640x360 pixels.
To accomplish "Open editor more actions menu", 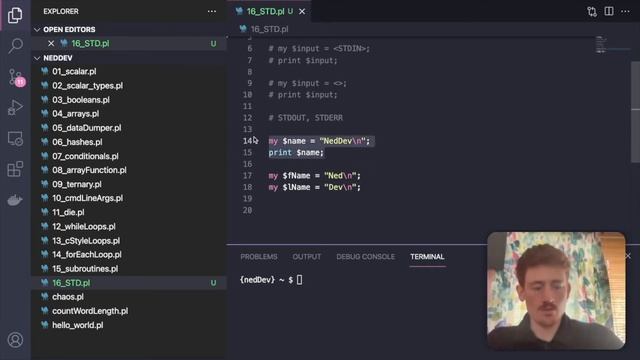I will pos(625,11).
